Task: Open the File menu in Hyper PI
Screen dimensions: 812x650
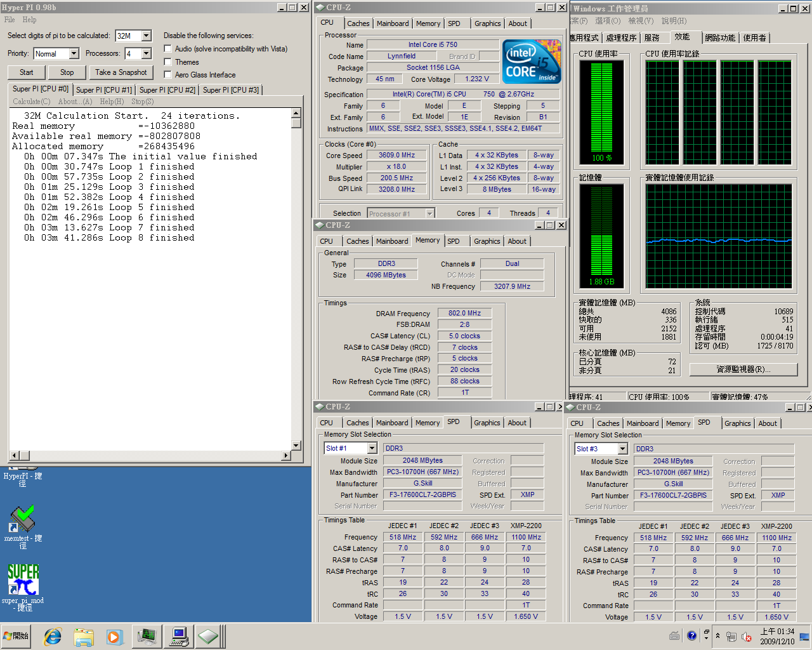Action: click(x=10, y=20)
